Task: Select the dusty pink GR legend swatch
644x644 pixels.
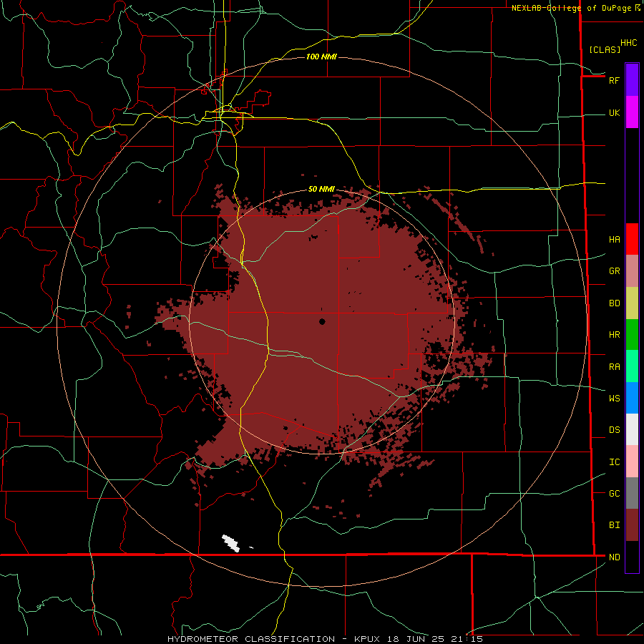Action: [x=632, y=270]
